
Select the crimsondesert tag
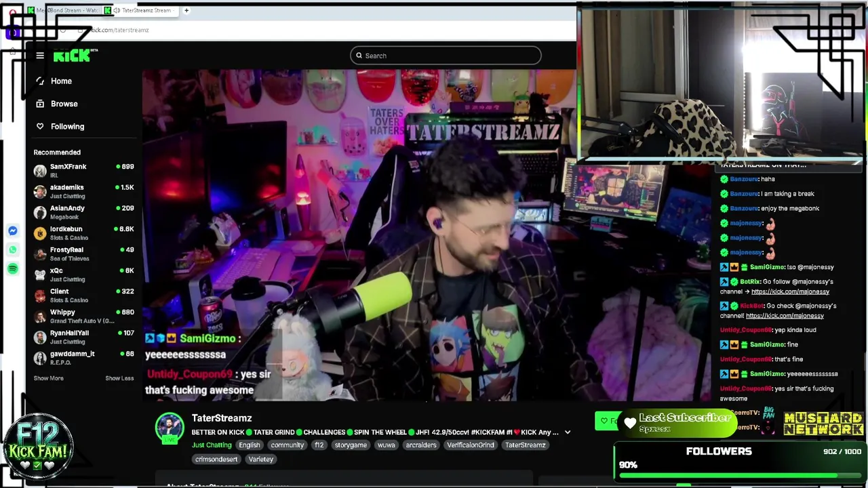(216, 460)
